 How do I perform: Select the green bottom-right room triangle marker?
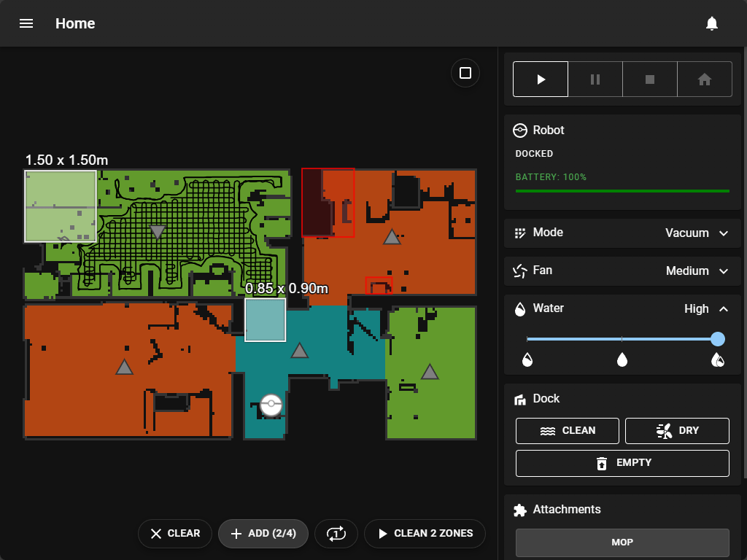[430, 372]
